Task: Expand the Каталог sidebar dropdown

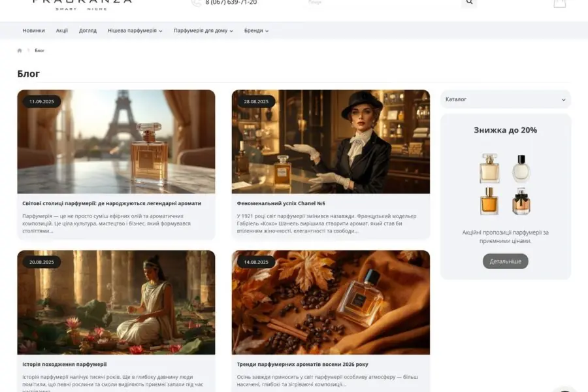Action: (x=505, y=99)
